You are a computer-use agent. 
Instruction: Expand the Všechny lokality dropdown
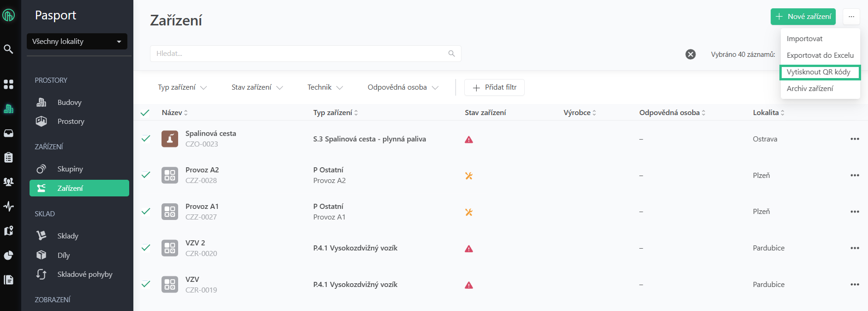tap(77, 42)
